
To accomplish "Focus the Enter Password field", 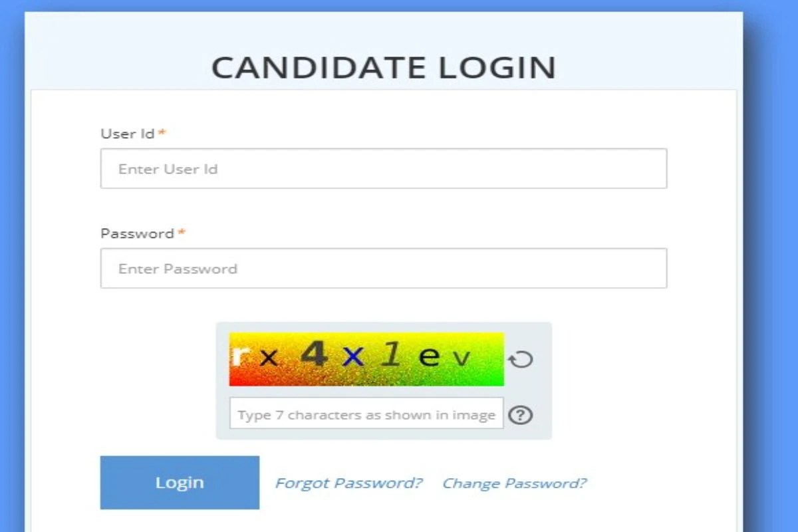I will click(x=383, y=269).
